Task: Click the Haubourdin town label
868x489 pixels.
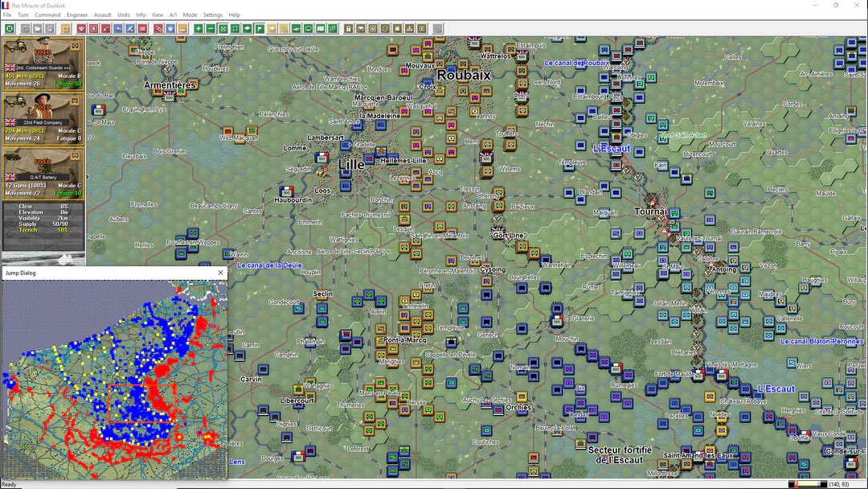Action: coord(293,200)
